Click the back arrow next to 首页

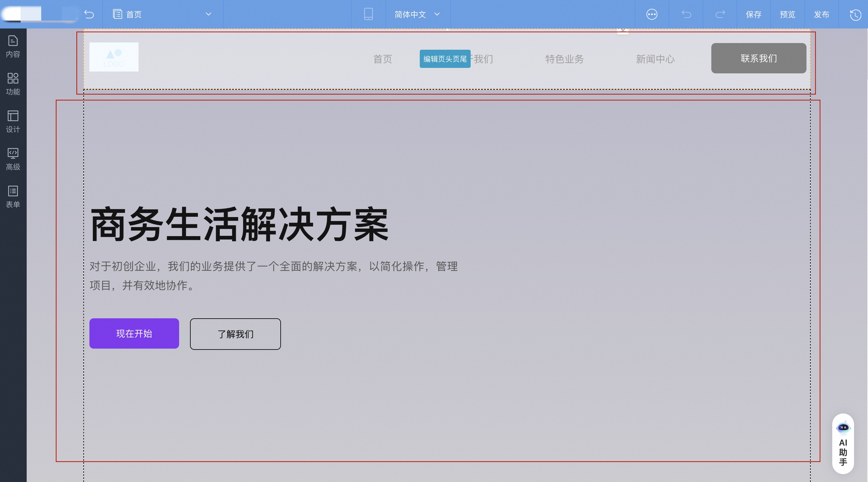(x=89, y=14)
